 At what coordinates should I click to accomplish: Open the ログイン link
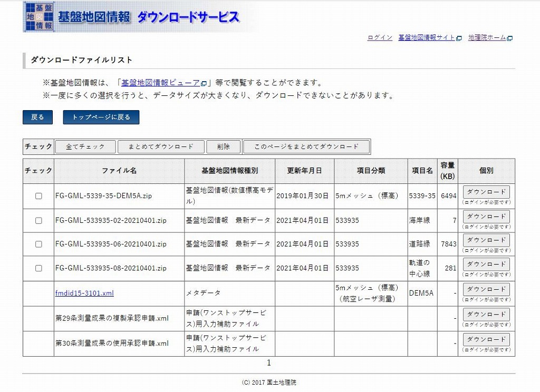click(x=380, y=37)
